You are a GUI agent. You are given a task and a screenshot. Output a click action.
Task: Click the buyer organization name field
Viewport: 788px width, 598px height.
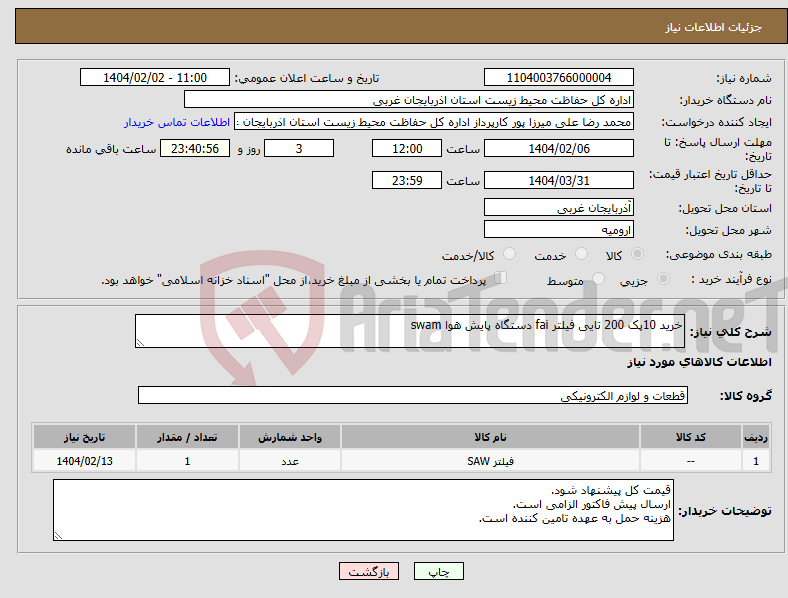(x=409, y=99)
